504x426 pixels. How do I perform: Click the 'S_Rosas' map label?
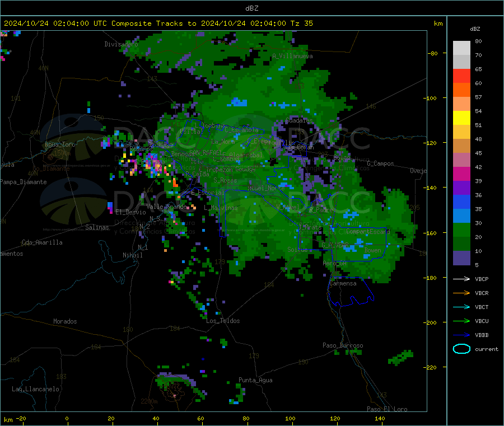[x=225, y=180]
